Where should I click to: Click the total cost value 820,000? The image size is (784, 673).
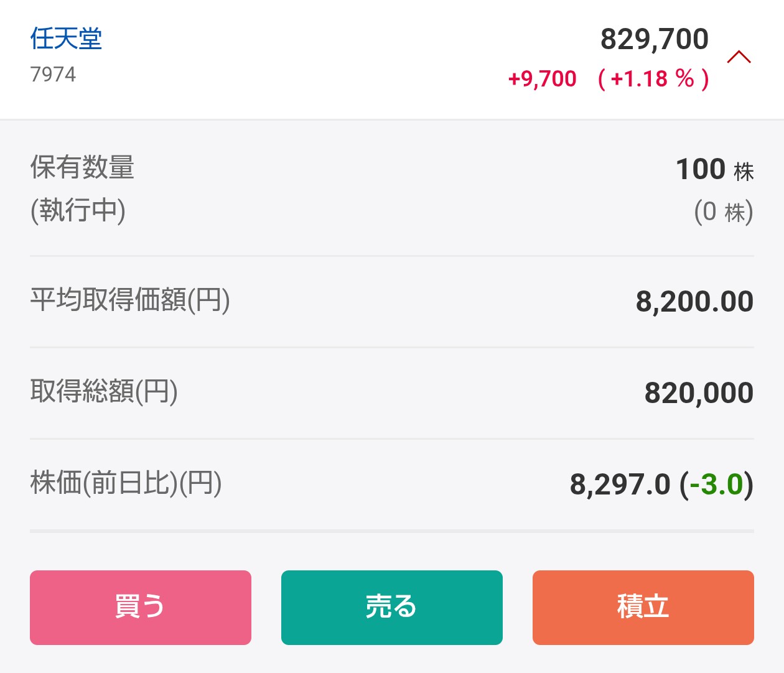tap(699, 393)
